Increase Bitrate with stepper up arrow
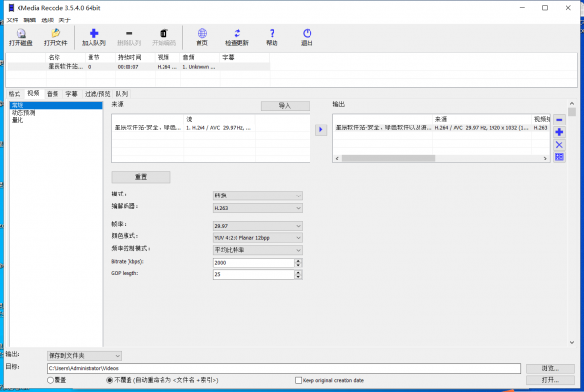The image size is (584, 392). click(x=298, y=261)
